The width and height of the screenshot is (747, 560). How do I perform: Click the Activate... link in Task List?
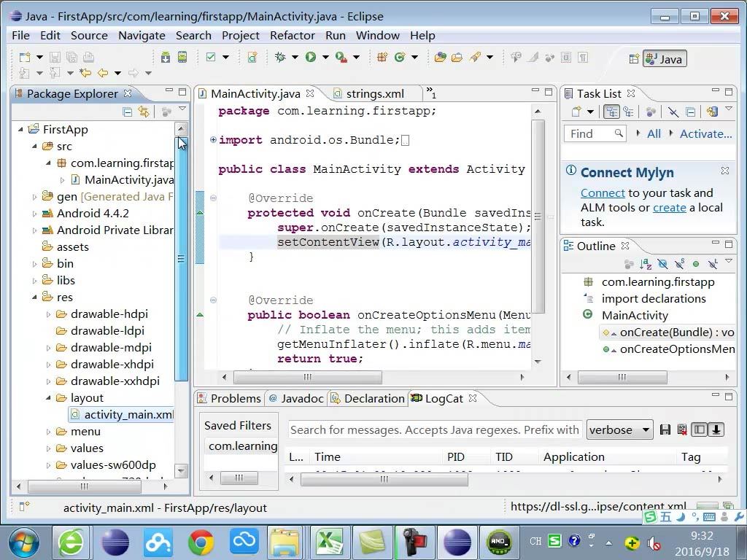(x=705, y=134)
